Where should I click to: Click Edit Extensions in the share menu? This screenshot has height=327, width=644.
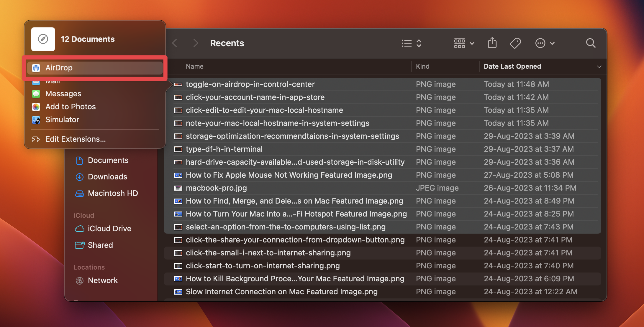tap(75, 139)
